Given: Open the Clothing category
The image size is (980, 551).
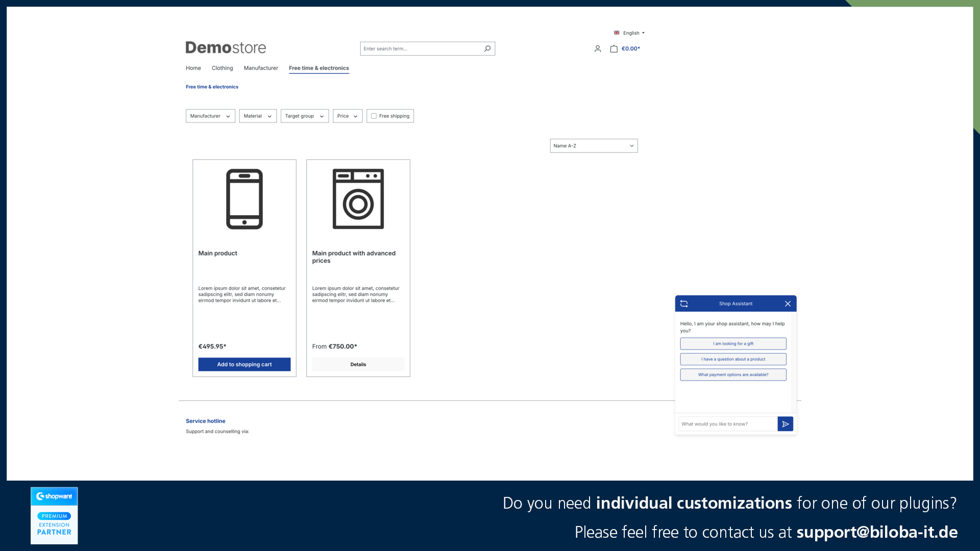Looking at the screenshot, I should click(x=222, y=68).
